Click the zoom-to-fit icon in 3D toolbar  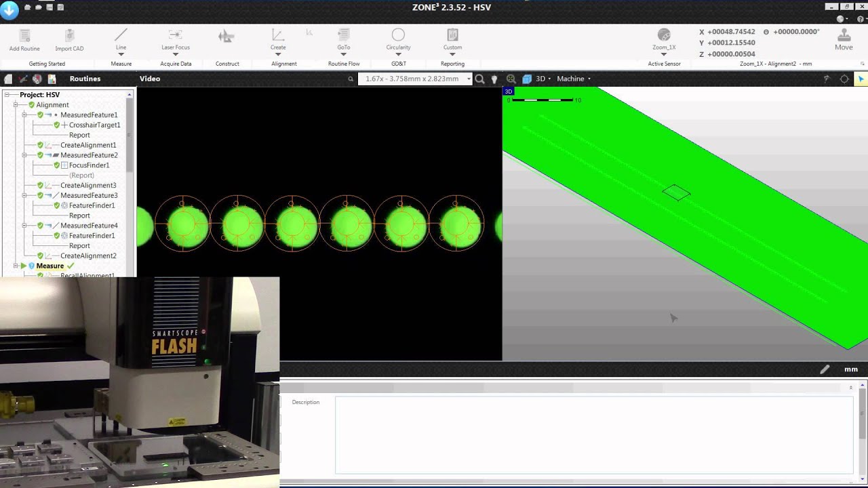(x=511, y=79)
